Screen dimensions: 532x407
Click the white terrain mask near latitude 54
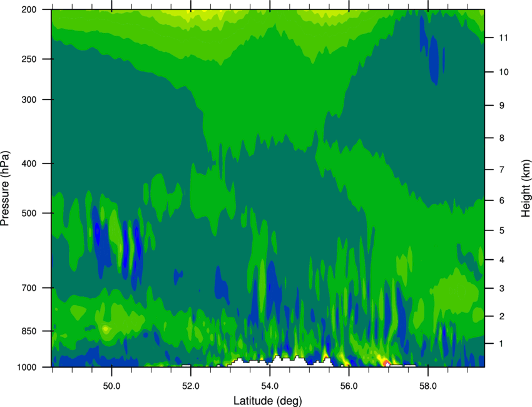279,362
